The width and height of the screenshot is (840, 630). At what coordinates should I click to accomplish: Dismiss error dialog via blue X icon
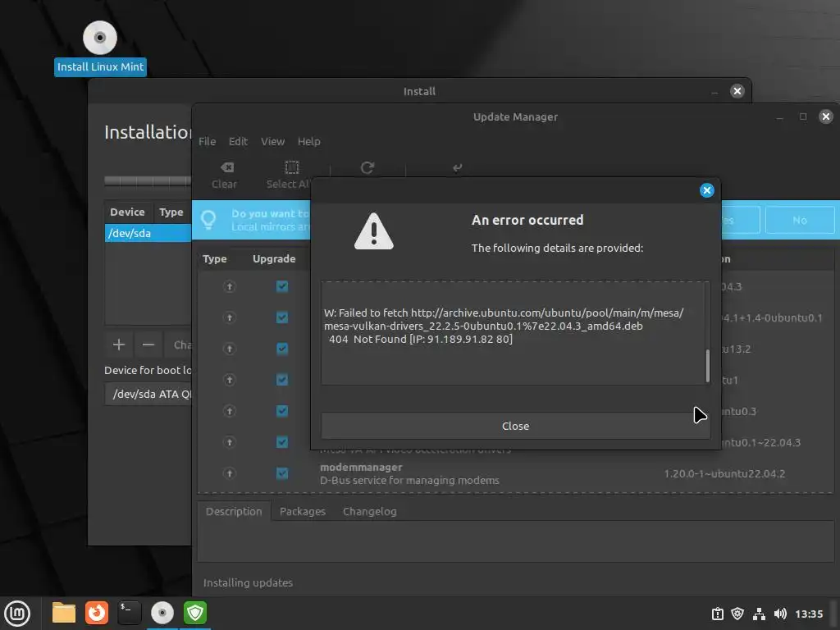pyautogui.click(x=706, y=190)
